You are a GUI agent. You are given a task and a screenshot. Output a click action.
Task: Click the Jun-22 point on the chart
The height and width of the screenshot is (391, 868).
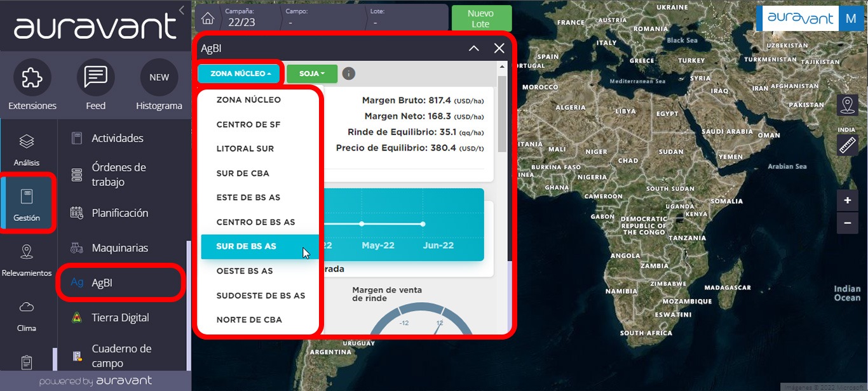click(x=423, y=224)
